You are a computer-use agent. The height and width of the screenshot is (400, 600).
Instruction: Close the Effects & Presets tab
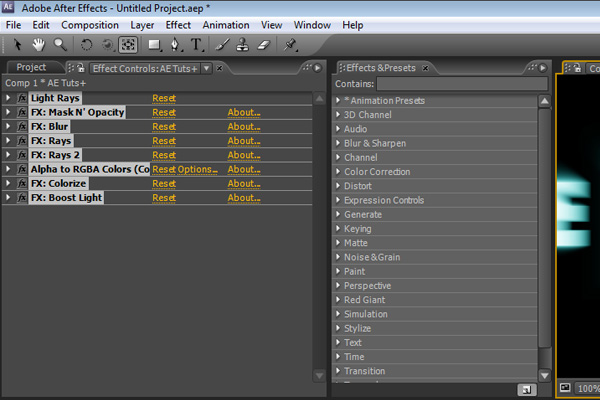pyautogui.click(x=425, y=68)
